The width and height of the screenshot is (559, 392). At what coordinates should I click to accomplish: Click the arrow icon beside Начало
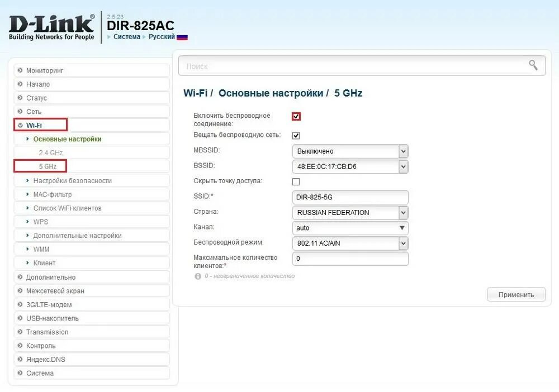[x=20, y=84]
